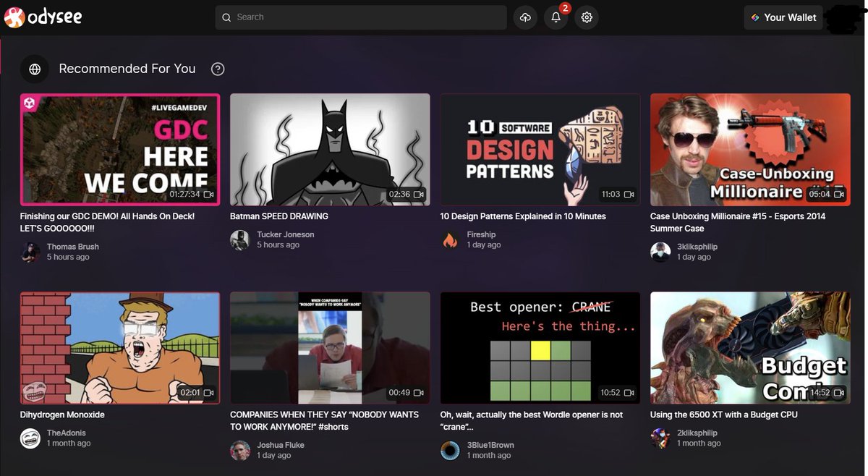Click the red notification count badge

(x=565, y=8)
